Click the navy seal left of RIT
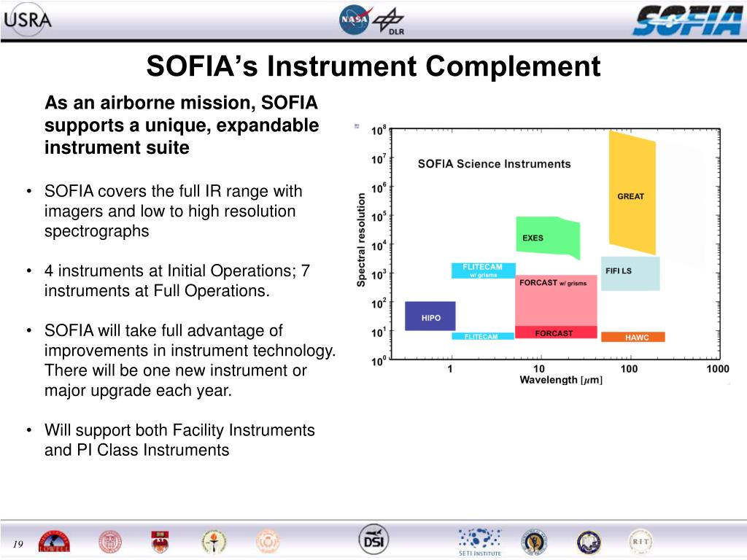 589,542
